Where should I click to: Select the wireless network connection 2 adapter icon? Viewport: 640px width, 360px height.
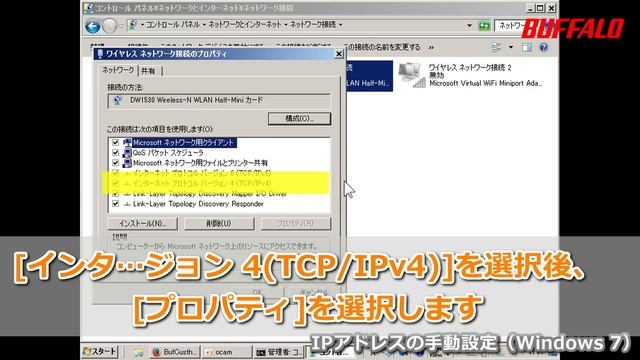tap(412, 76)
